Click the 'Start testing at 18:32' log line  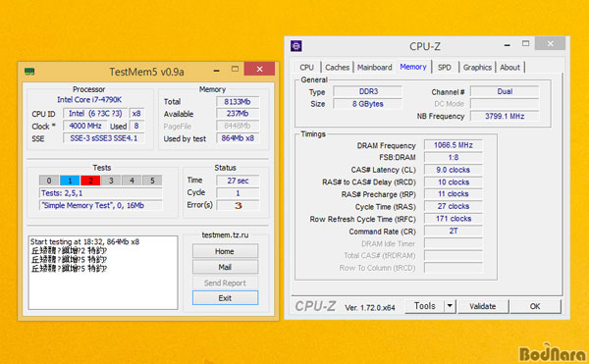tap(84, 241)
